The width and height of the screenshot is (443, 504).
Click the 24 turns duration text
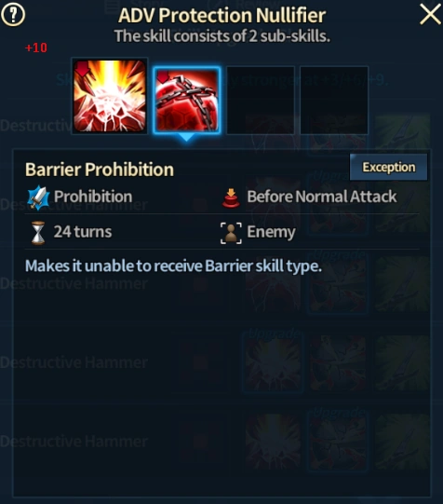[x=83, y=232]
